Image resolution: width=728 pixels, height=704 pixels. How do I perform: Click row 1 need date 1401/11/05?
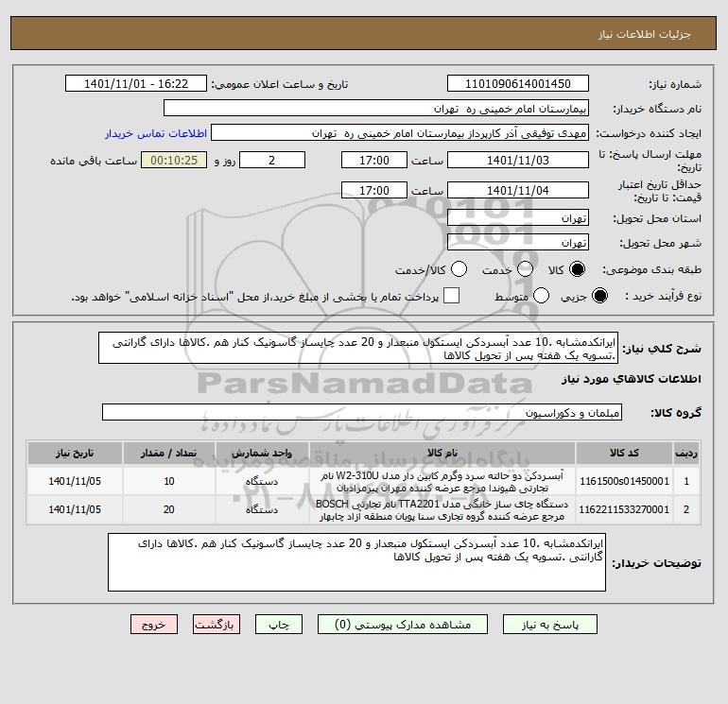point(75,481)
